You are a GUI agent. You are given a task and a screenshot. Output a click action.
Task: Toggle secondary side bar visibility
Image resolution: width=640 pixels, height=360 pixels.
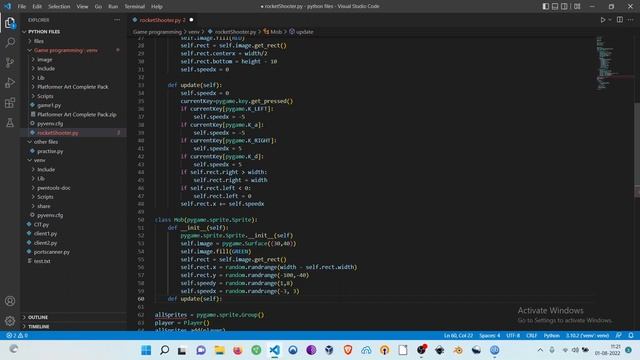[564, 6]
